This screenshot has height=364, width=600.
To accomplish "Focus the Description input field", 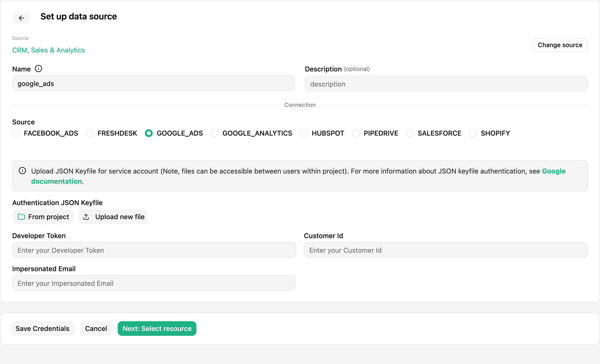I will (x=446, y=84).
